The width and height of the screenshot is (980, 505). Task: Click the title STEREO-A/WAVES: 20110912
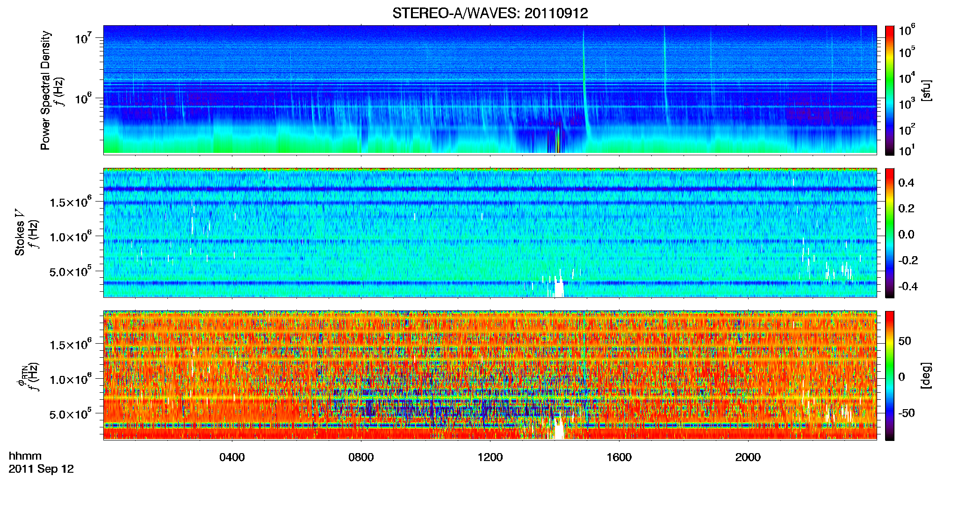coord(490,13)
